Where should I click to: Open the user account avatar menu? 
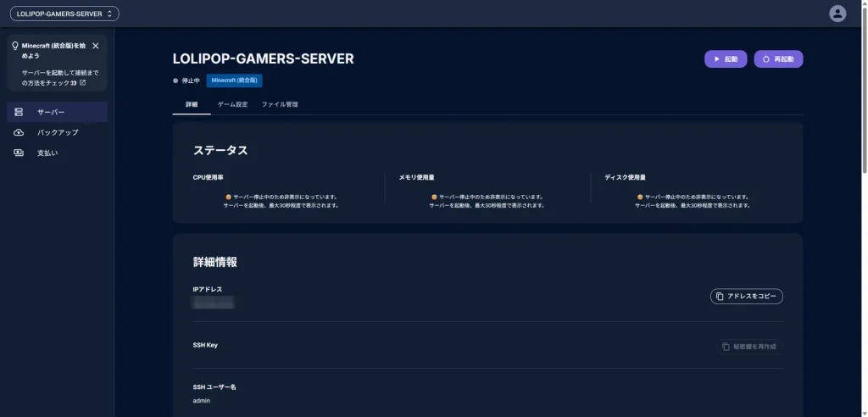click(x=837, y=14)
